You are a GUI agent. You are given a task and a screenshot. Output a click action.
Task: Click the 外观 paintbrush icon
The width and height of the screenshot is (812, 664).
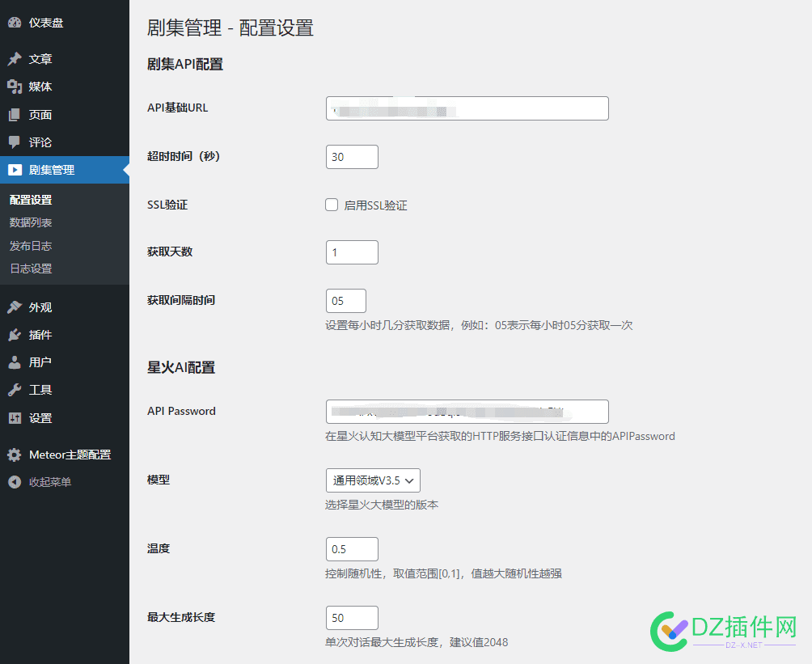pos(15,307)
